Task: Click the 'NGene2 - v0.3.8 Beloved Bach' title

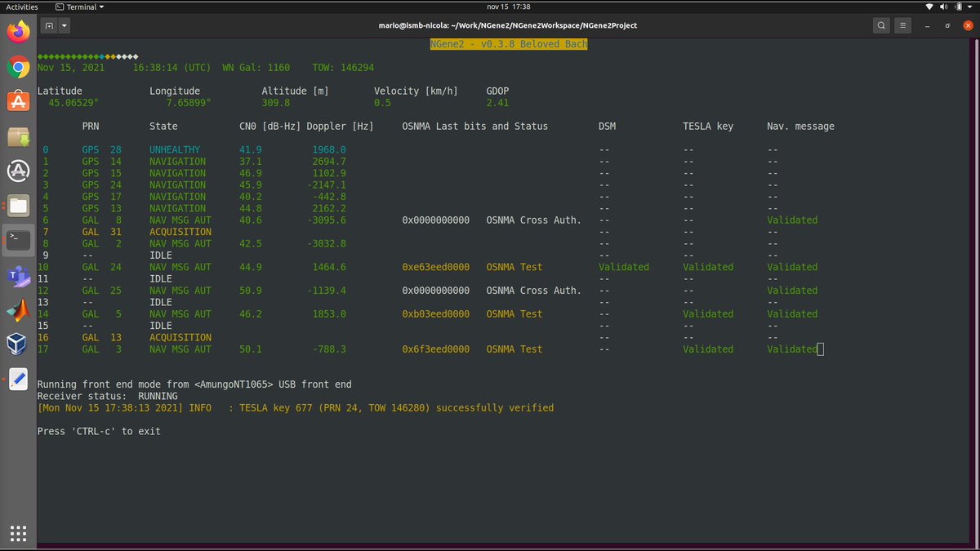Action: (508, 44)
